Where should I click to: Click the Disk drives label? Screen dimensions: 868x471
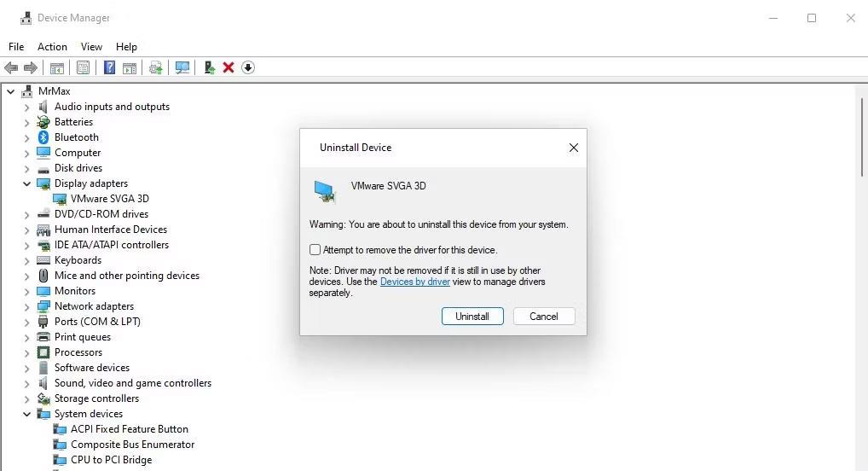pos(78,168)
